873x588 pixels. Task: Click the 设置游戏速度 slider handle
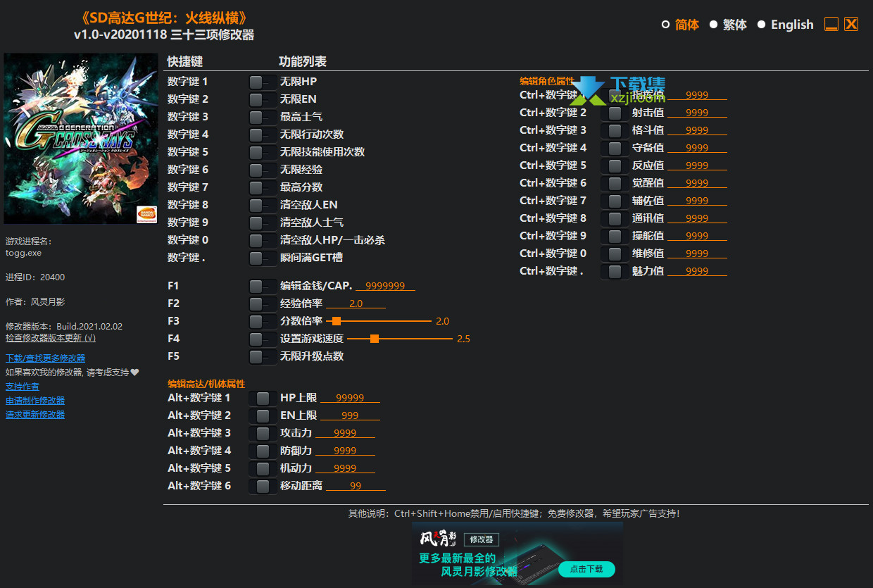[x=375, y=339]
